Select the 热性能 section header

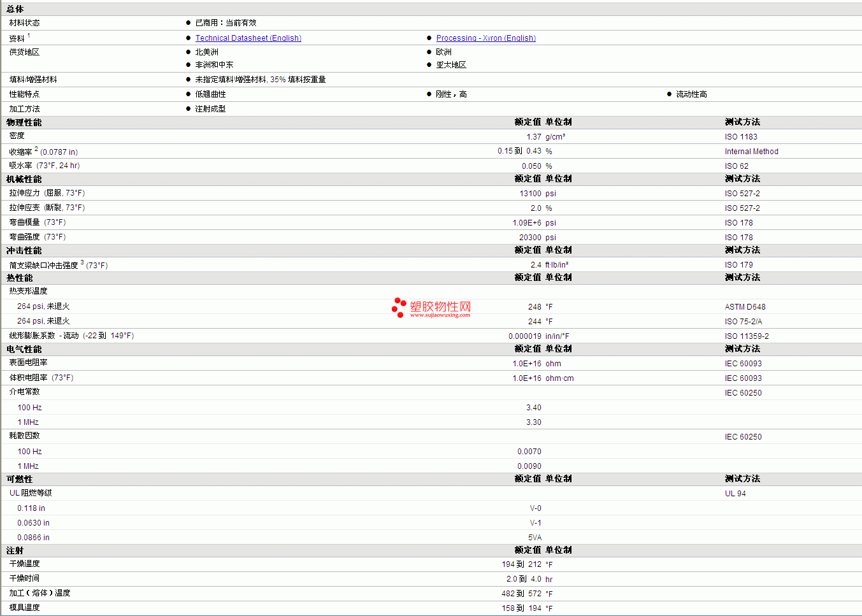point(20,278)
